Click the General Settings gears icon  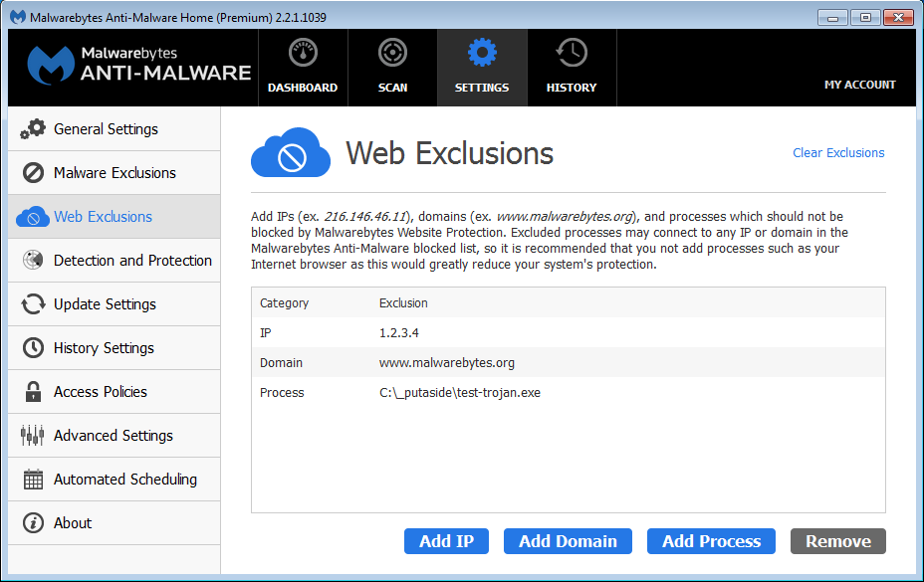coord(33,129)
